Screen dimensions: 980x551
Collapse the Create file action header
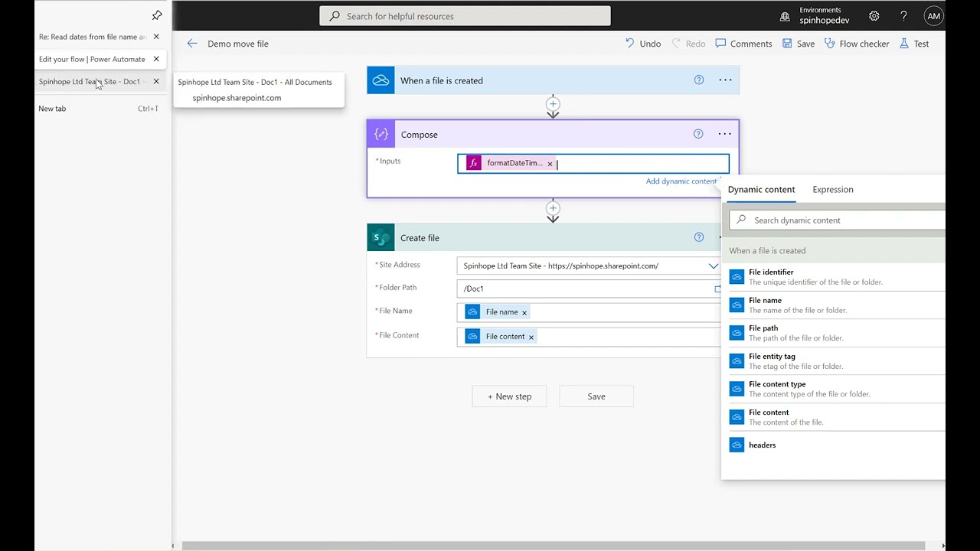(x=542, y=237)
